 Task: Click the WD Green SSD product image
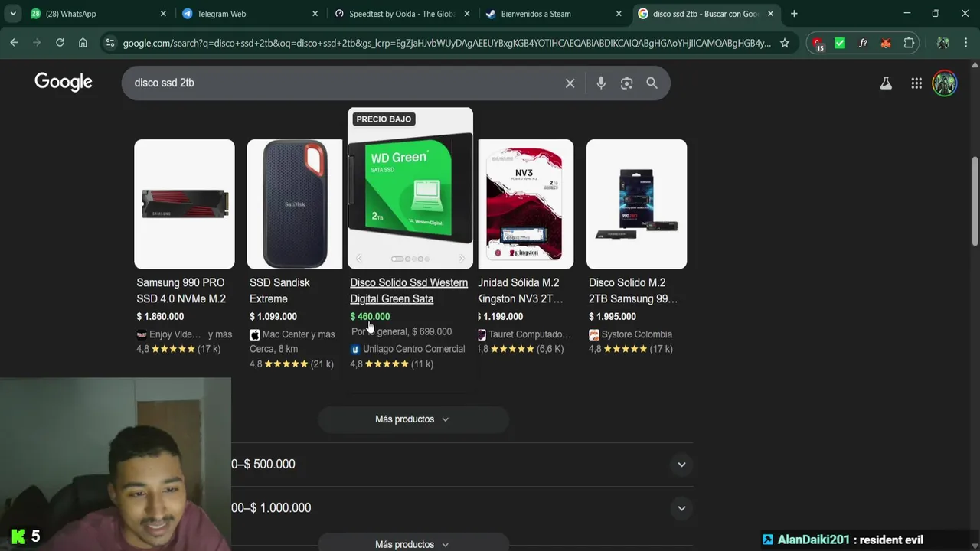coord(410,188)
